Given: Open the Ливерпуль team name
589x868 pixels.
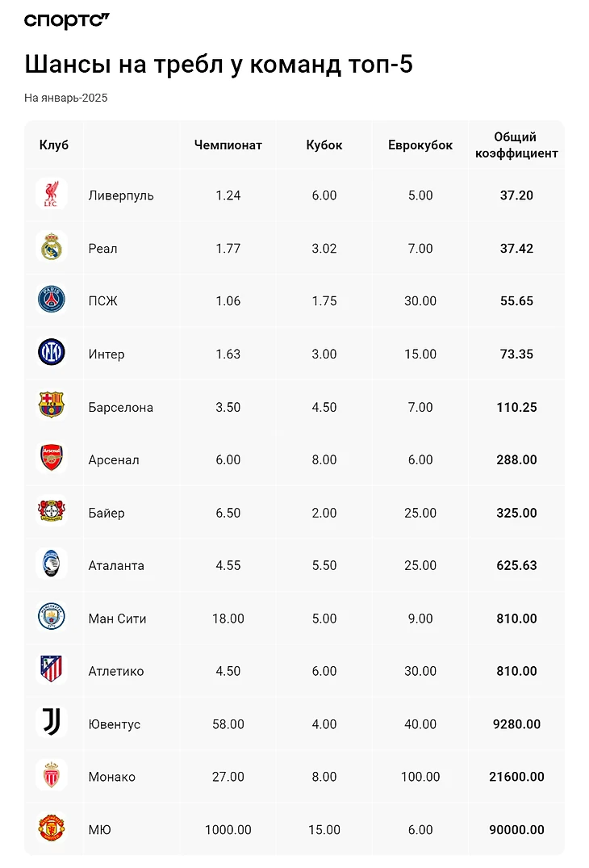Looking at the screenshot, I should (x=121, y=195).
